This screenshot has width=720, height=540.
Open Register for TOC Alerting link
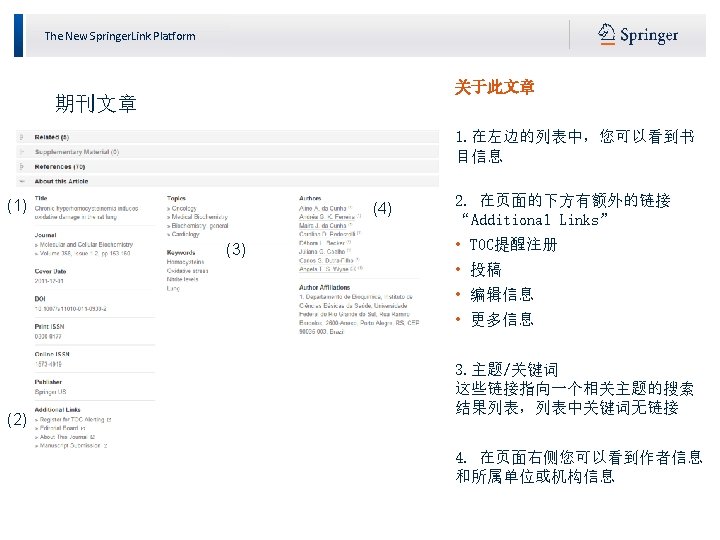(70, 419)
